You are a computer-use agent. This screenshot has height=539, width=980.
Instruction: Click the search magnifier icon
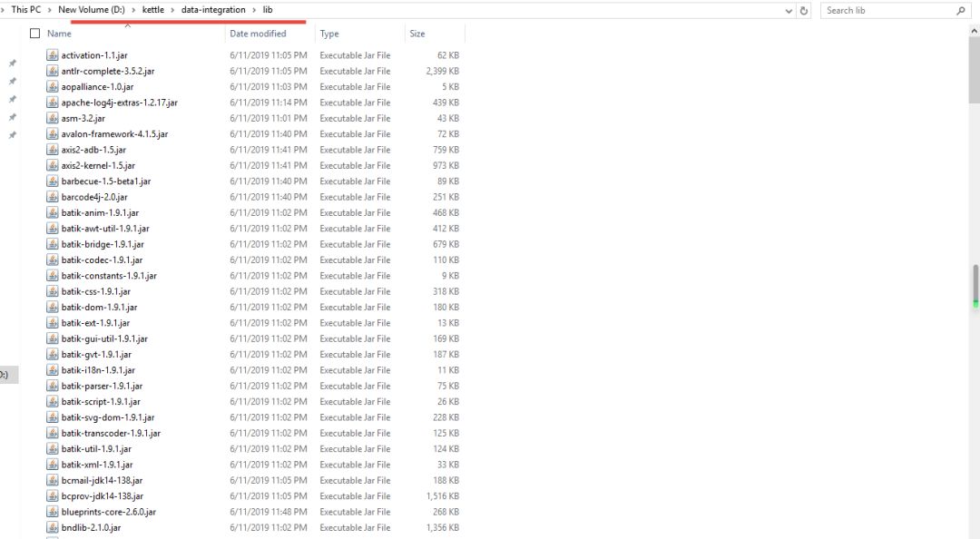(x=961, y=11)
